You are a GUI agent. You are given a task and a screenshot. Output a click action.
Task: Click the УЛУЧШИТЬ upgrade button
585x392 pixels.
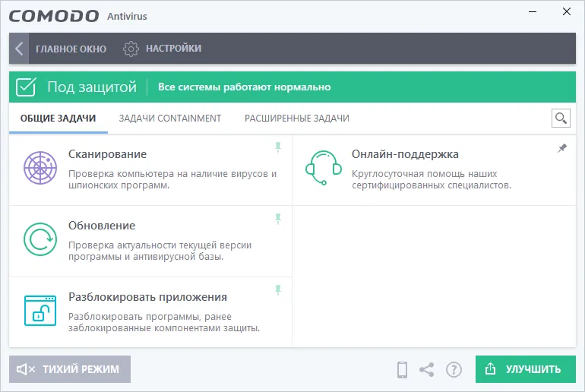coord(526,369)
